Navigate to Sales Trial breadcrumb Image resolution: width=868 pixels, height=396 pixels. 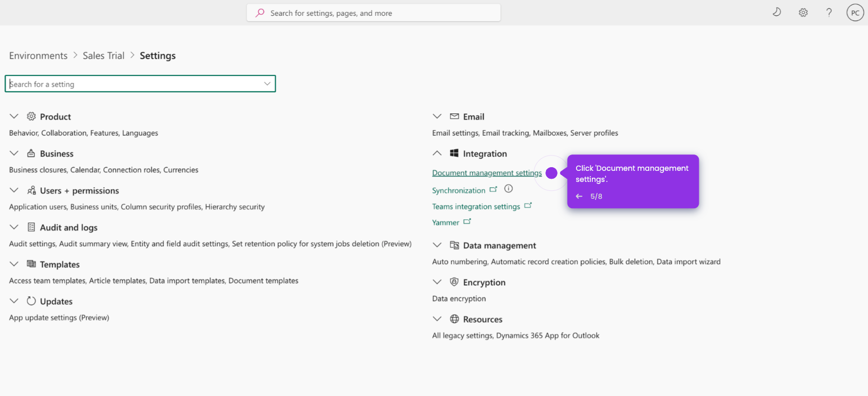(103, 55)
